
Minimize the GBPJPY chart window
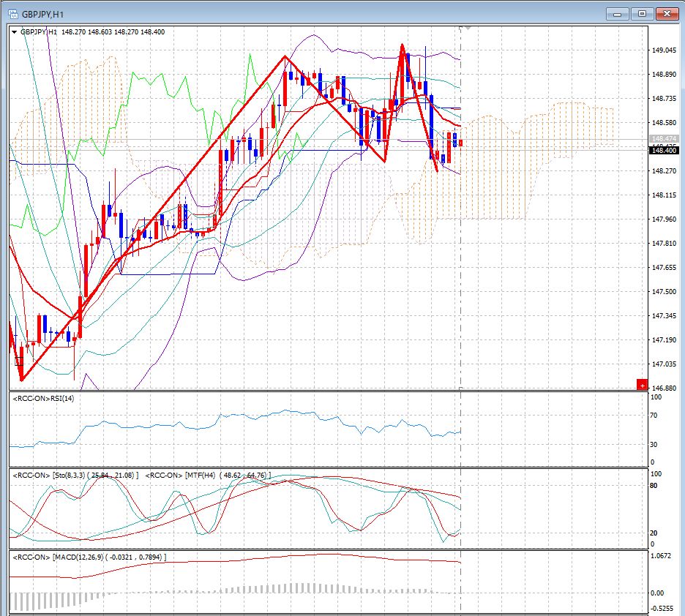618,13
